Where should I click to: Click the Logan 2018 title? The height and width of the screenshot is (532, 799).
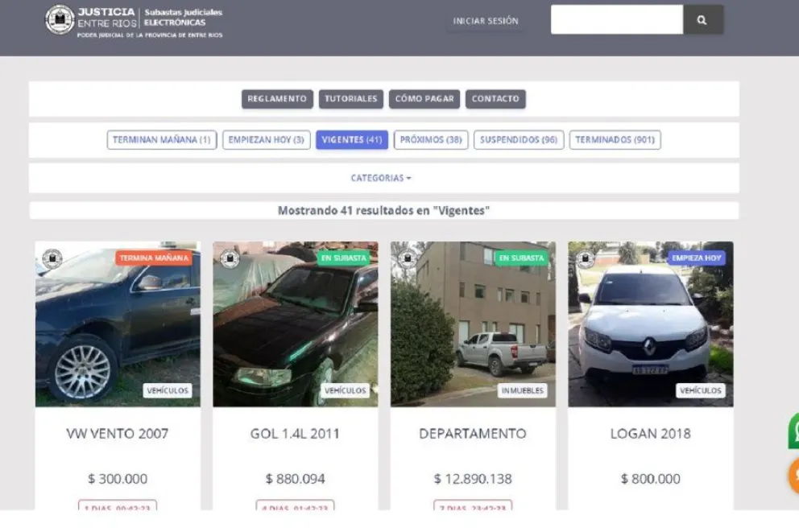coord(650,434)
